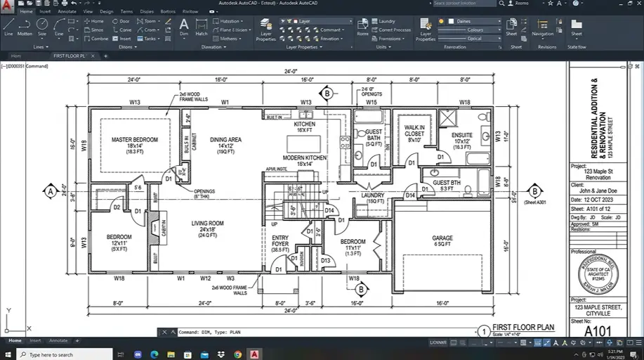This screenshot has width=644, height=360.
Task: Select the Hatch tool
Action: click(202, 27)
